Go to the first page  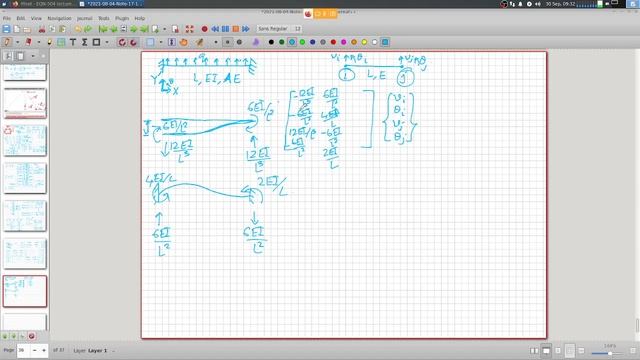[103, 29]
